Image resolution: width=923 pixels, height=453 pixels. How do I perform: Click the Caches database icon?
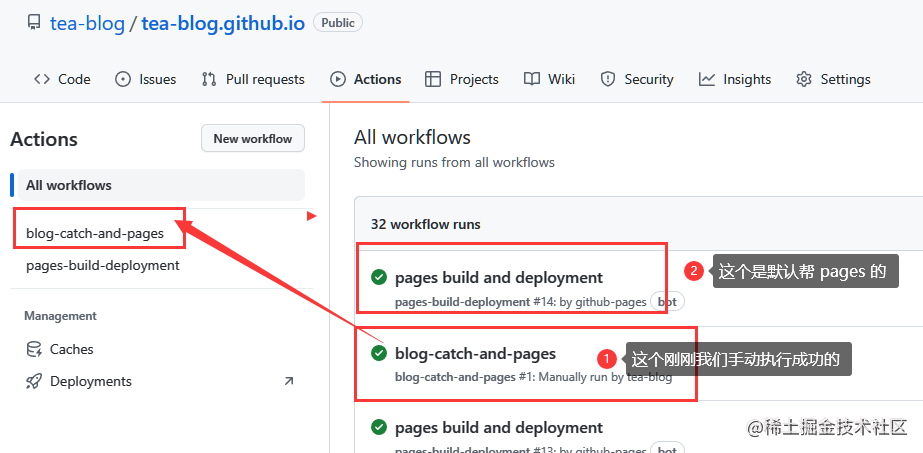point(34,349)
